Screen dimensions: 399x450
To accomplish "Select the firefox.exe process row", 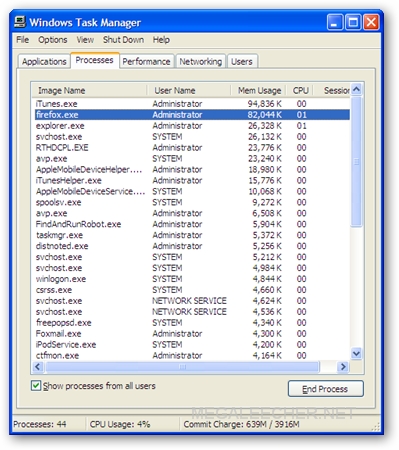I will pos(191,115).
